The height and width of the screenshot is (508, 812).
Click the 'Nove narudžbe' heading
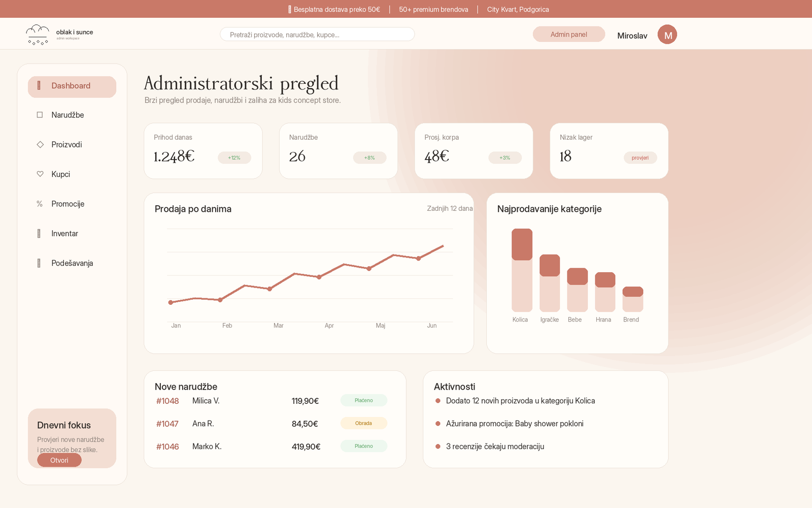(186, 387)
